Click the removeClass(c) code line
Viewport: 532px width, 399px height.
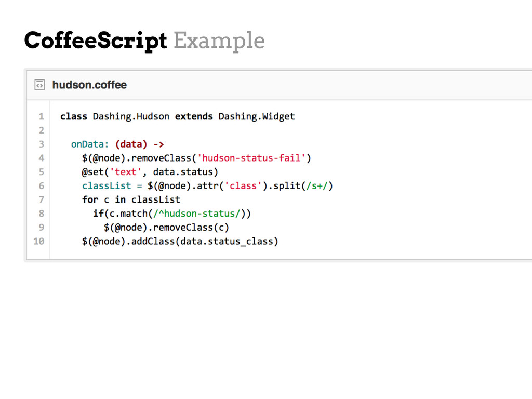(x=166, y=228)
